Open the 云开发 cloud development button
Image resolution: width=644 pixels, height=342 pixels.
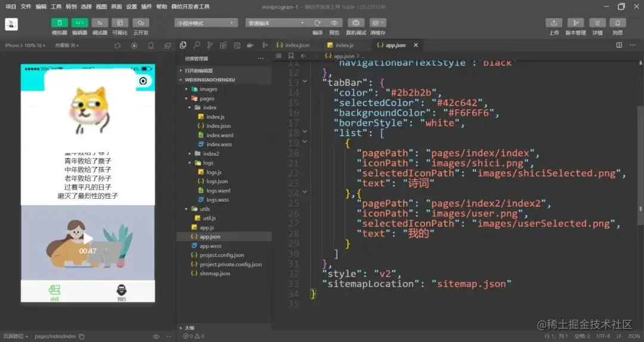click(x=141, y=23)
